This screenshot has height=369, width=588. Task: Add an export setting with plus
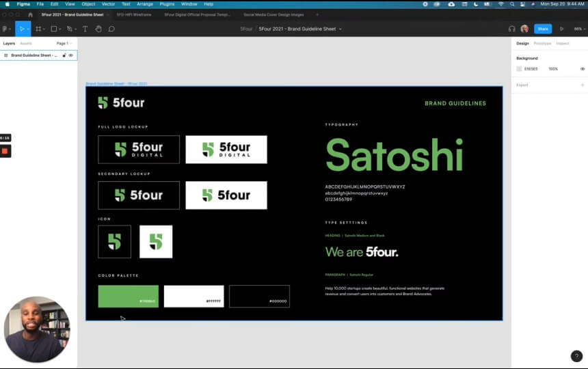[583, 85]
